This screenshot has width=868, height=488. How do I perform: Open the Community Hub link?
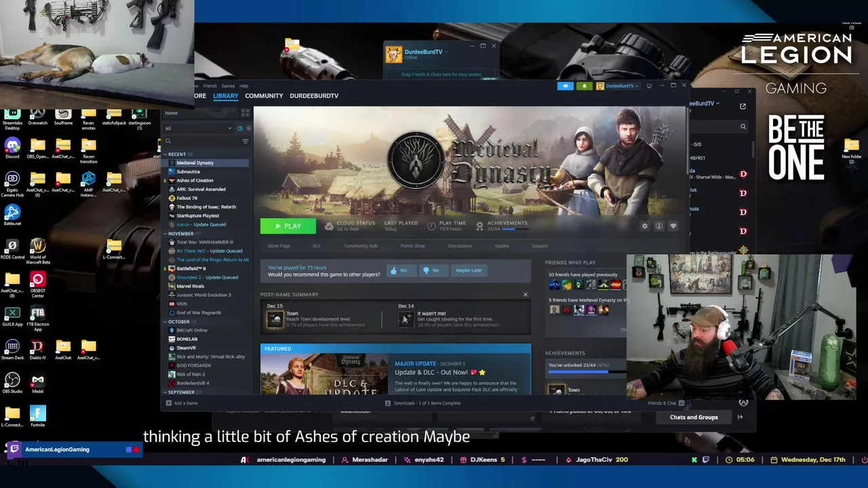(361, 246)
